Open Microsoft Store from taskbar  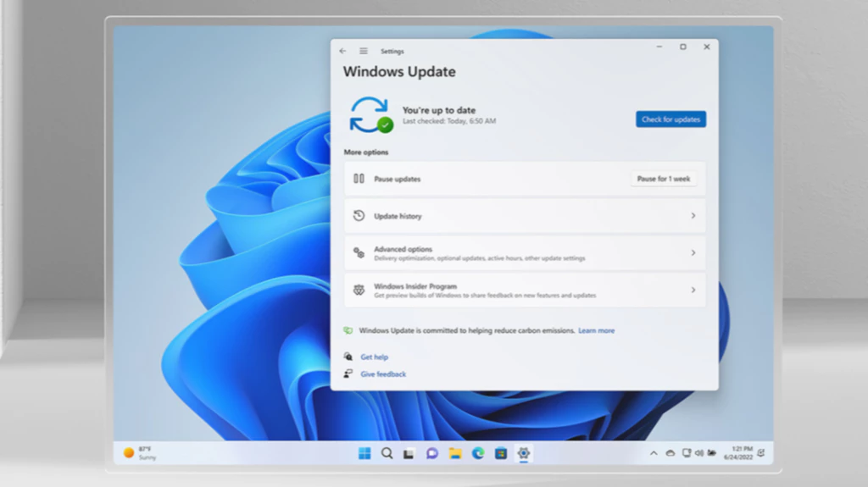point(500,454)
